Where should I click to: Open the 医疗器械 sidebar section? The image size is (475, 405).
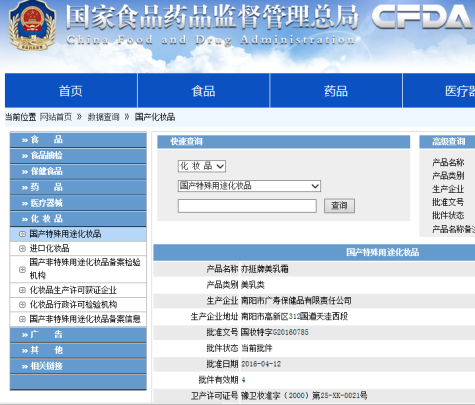pos(78,203)
